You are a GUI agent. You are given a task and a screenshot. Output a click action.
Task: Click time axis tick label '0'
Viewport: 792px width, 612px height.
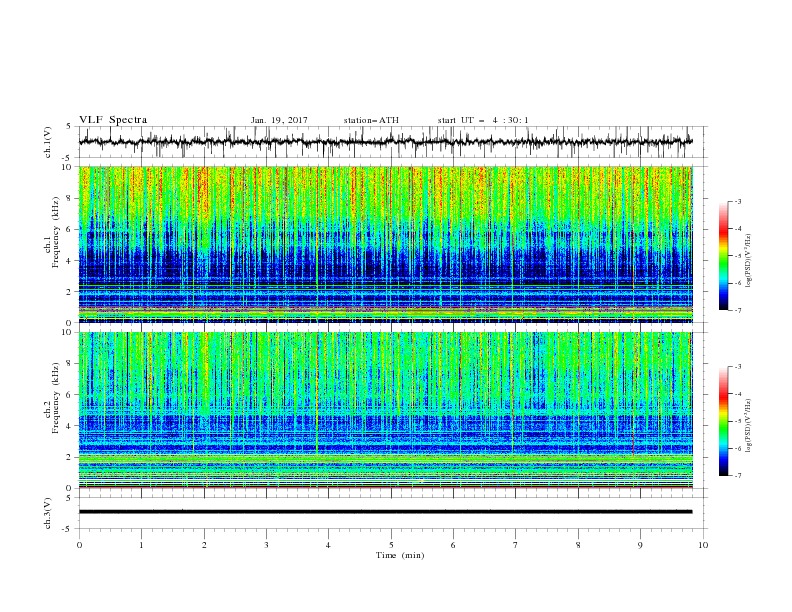point(79,545)
